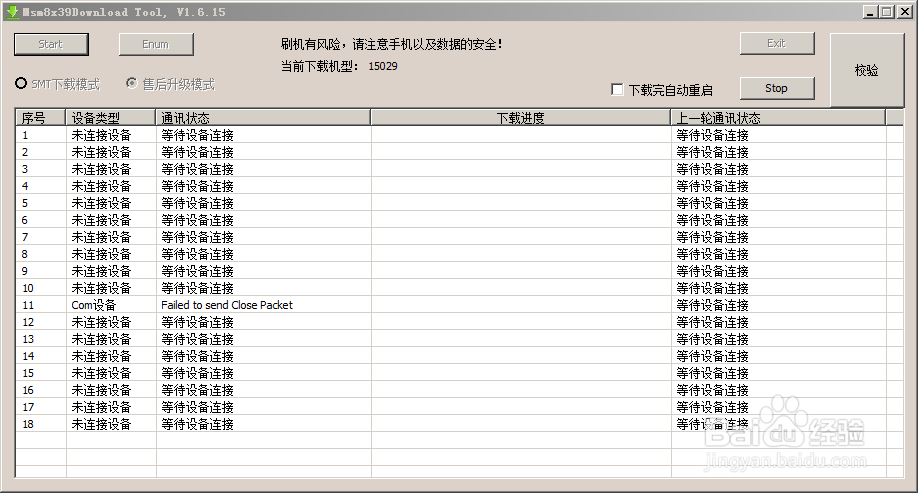Click the large 校验 button

coord(867,70)
